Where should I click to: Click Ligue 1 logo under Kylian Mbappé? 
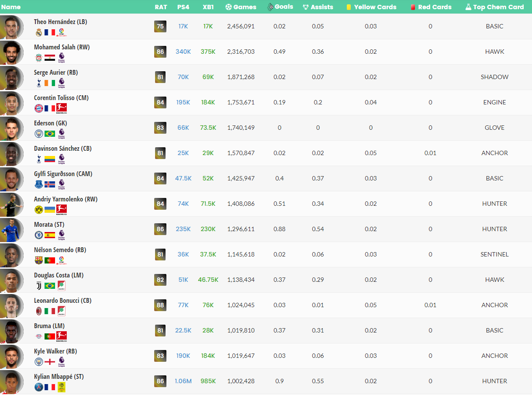[61, 387]
